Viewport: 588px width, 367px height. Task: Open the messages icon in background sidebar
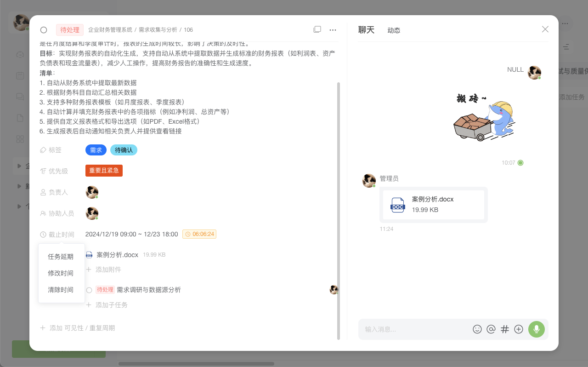tap(20, 97)
